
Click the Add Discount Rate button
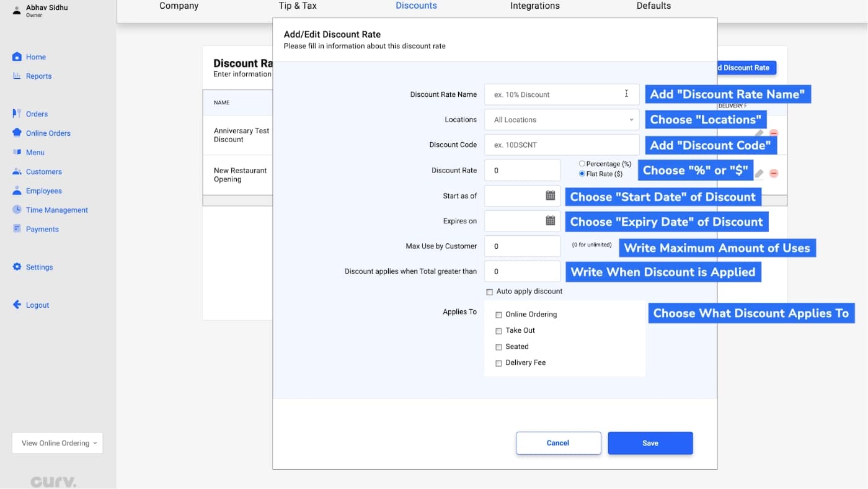(x=746, y=68)
